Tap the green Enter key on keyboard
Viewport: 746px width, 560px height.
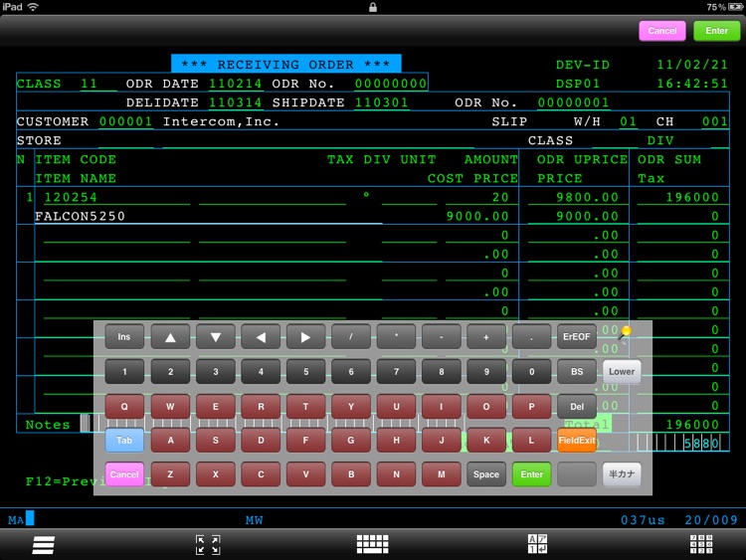531,474
